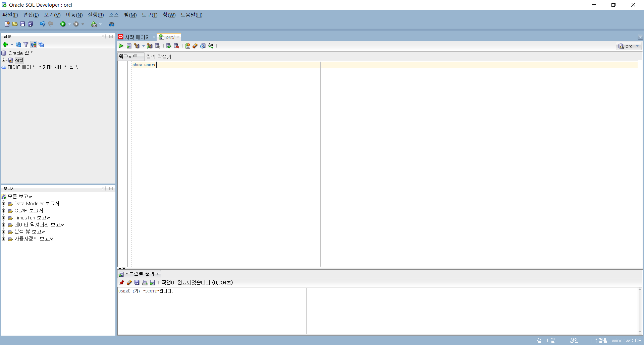Run statement with the green play icon
Viewport: 644px width, 345px height.
121,46
